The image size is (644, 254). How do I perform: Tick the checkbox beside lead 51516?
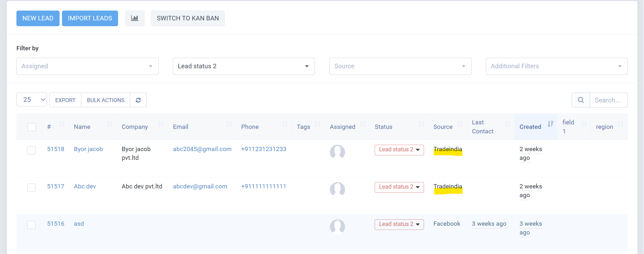point(31,225)
